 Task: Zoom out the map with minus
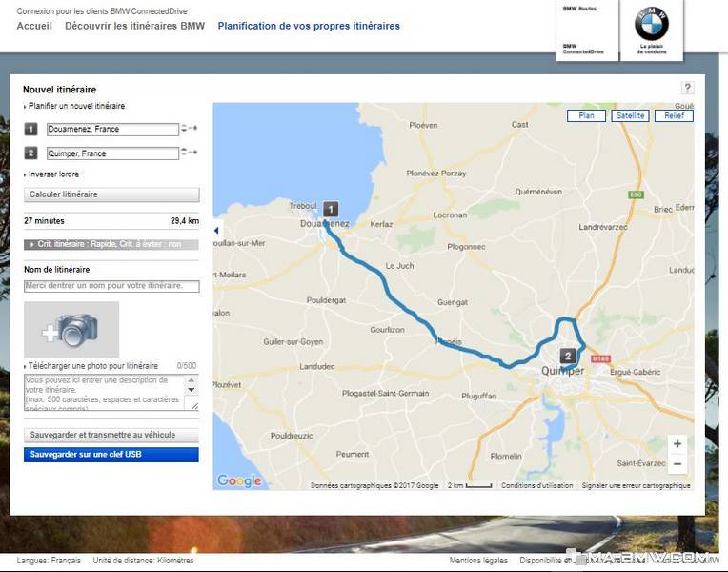tap(677, 463)
